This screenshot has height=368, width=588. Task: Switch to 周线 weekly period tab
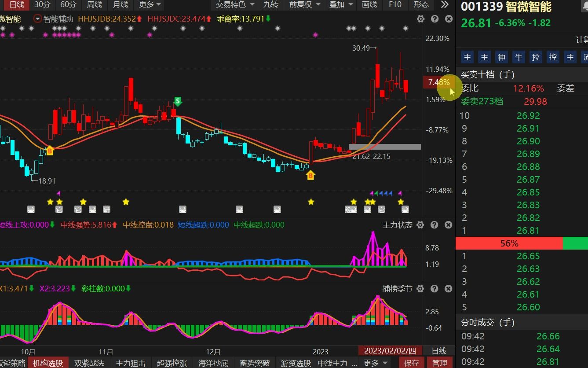coord(94,4)
